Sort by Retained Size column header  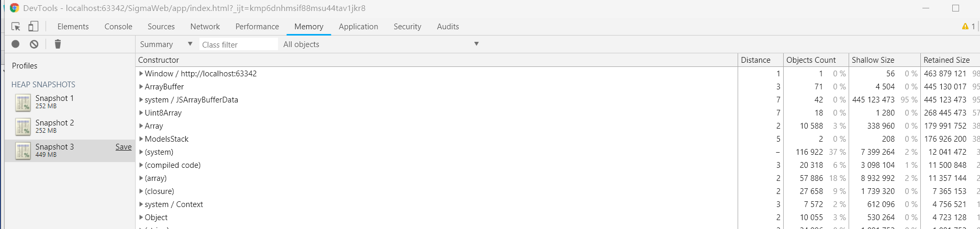[946, 60]
